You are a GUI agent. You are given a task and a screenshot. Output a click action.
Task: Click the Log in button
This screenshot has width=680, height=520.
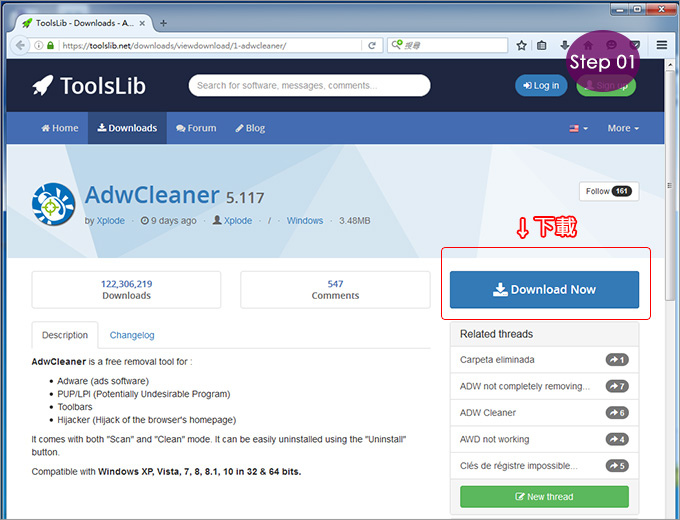[541, 85]
